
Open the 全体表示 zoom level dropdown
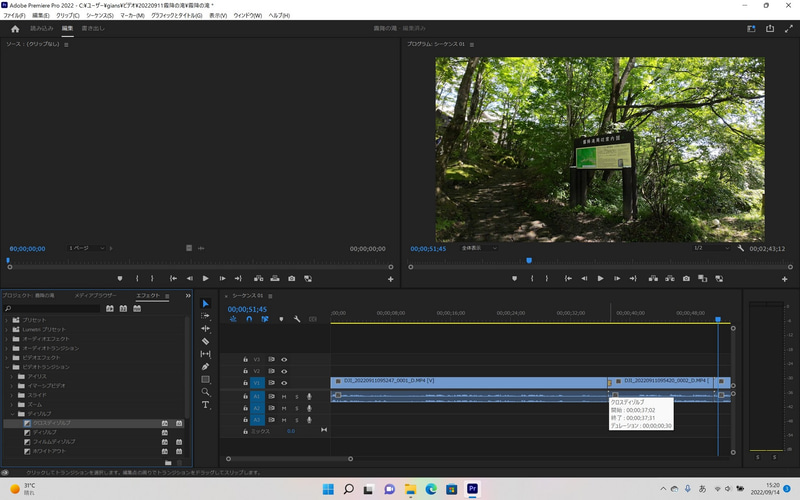(x=480, y=248)
